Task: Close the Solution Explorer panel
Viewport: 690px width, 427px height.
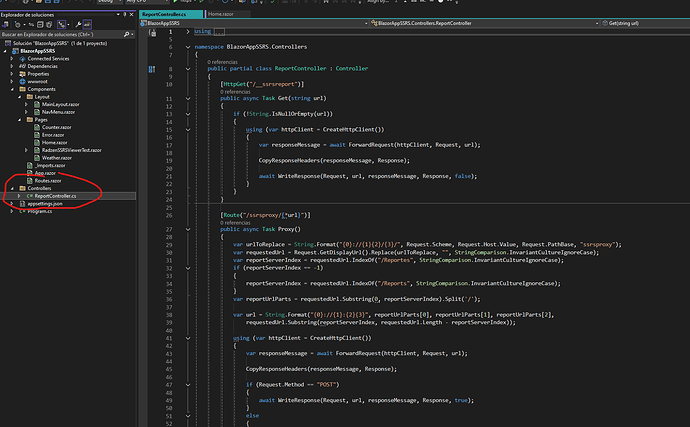Action: pos(132,15)
